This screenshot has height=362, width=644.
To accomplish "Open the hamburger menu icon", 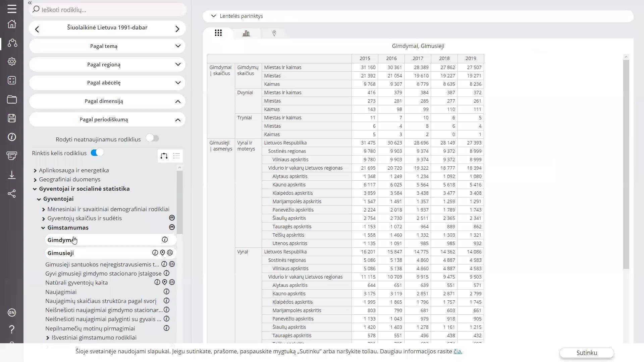I will point(12,9).
